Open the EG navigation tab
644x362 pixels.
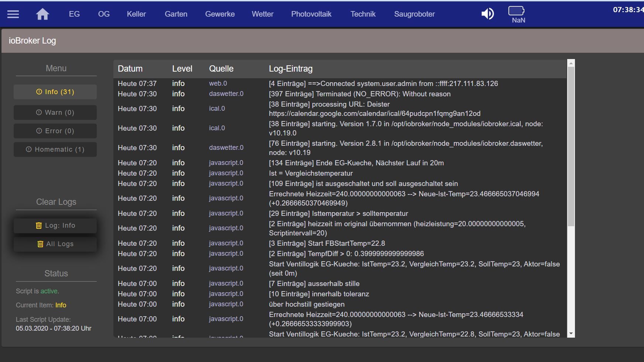pos(74,14)
